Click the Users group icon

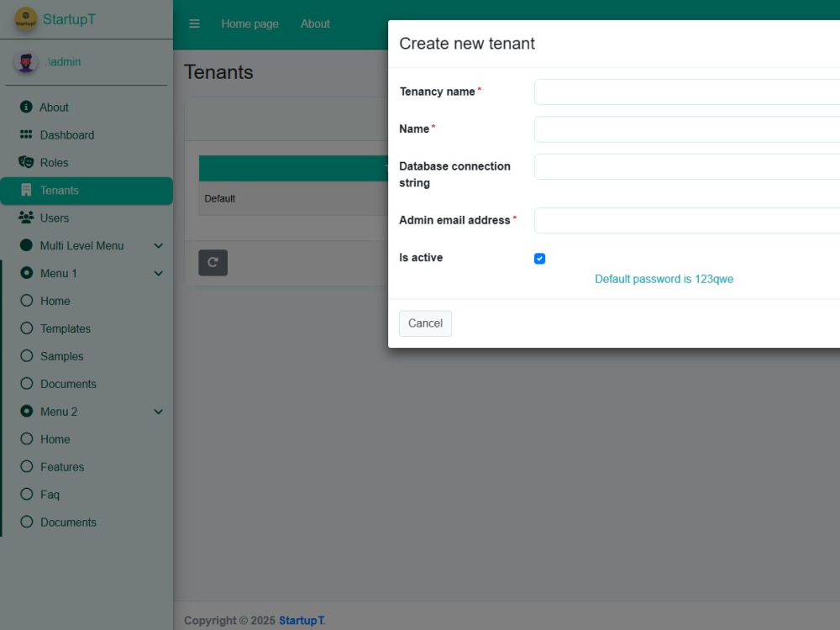(x=26, y=218)
